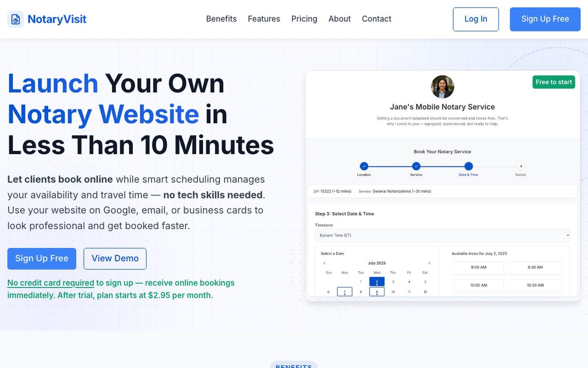Click the 'No credit card required' link
The image size is (588, 368).
[51, 283]
